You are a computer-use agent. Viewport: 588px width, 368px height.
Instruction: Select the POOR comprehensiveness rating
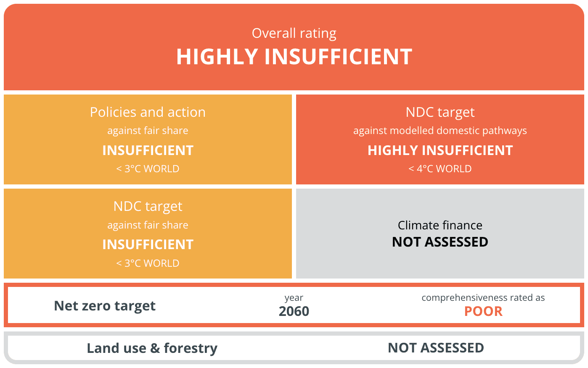click(x=483, y=311)
